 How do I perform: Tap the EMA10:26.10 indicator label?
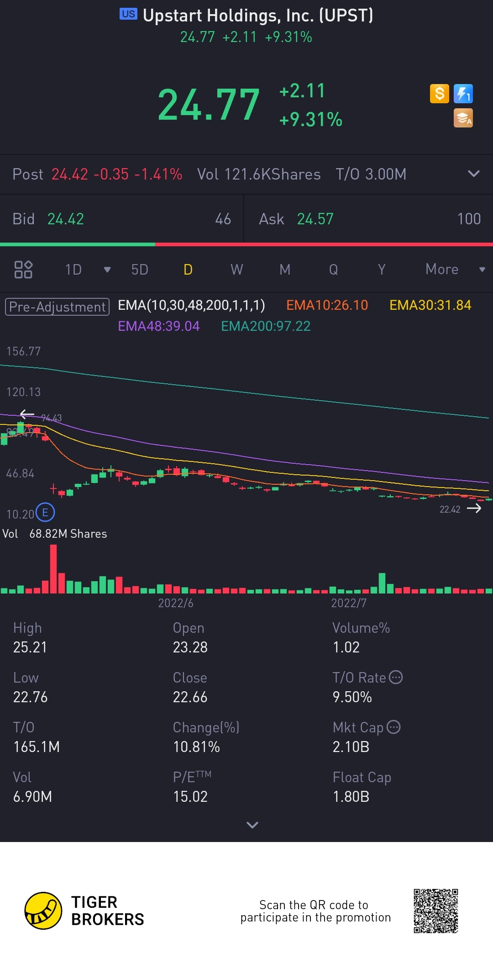[327, 305]
